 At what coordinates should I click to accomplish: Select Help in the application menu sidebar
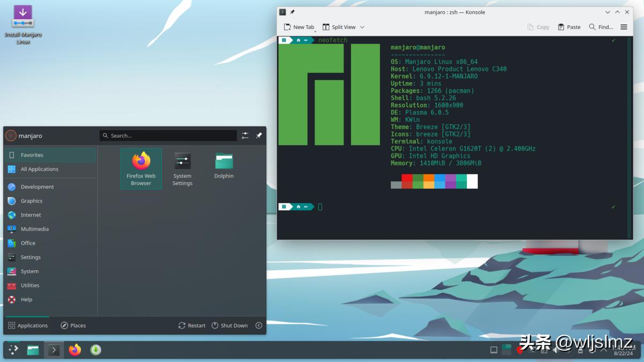click(x=26, y=299)
